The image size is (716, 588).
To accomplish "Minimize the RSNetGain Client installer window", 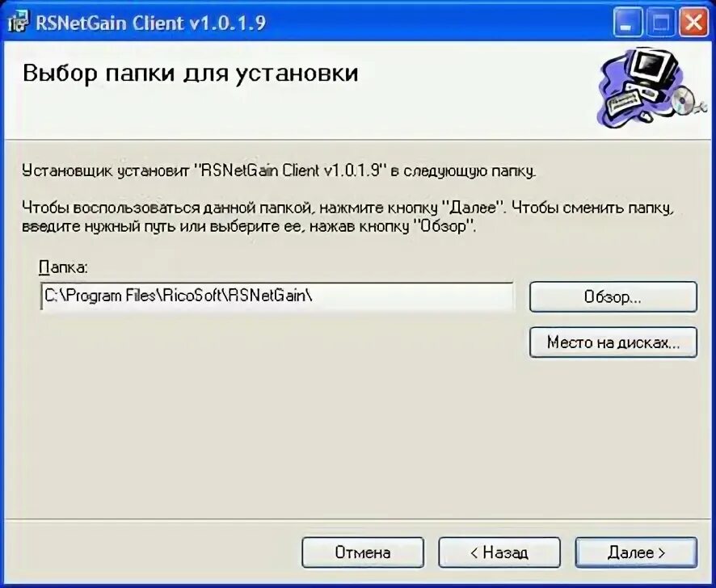I will (627, 23).
